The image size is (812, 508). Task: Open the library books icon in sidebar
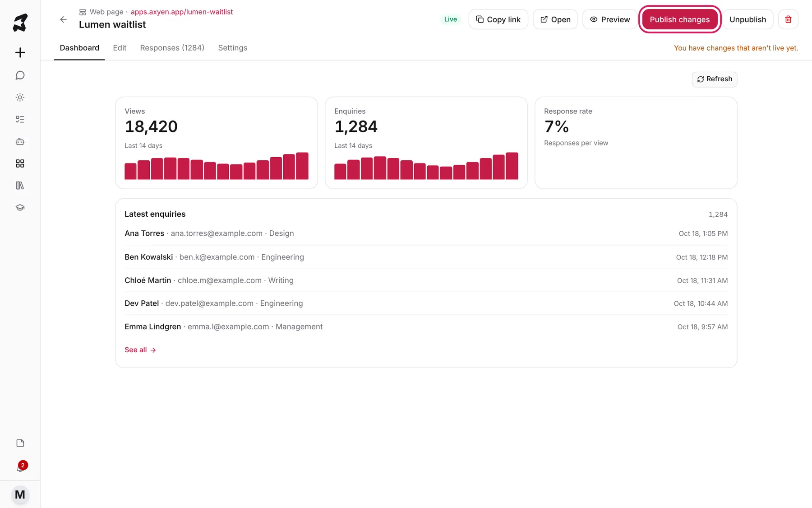click(20, 186)
